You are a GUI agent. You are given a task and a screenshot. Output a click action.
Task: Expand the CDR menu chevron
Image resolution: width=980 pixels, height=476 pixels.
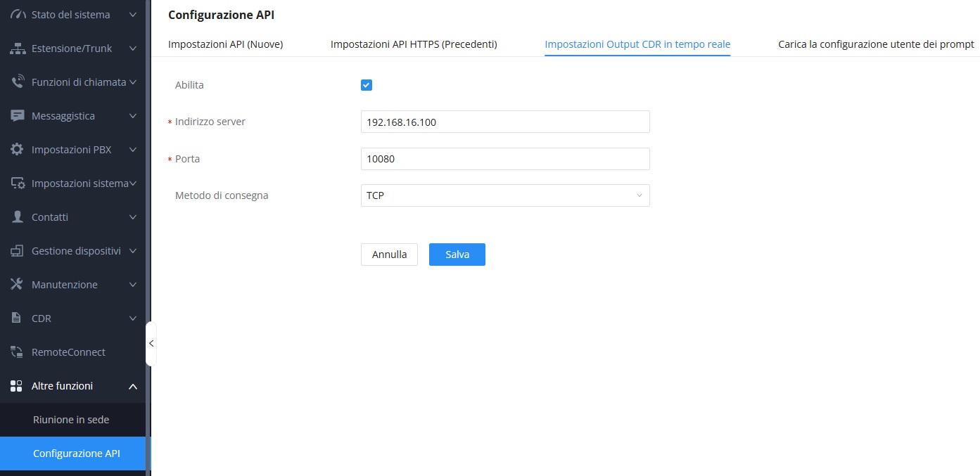(133, 319)
